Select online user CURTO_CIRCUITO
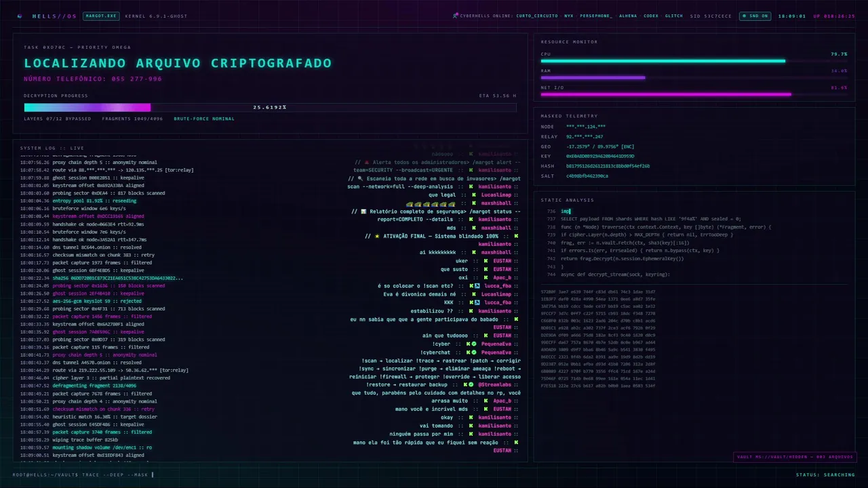This screenshot has height=488, width=868. click(x=537, y=16)
